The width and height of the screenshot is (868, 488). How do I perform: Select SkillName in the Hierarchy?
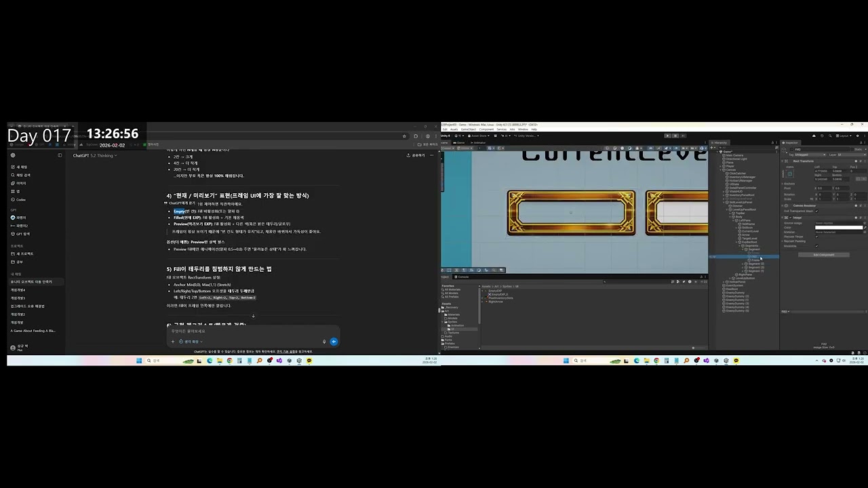(x=747, y=224)
